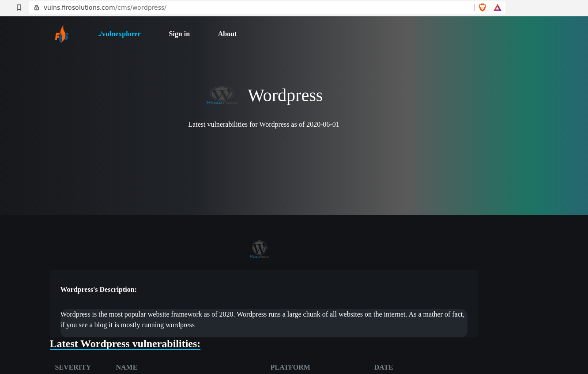The image size is (588, 374).
Task: Click the PLATFORM column header
Action: click(290, 367)
